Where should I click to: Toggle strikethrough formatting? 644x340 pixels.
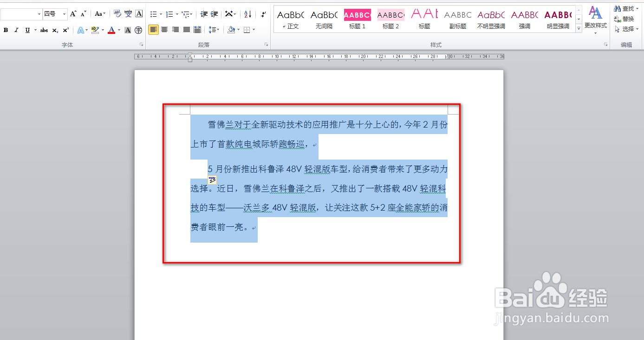[44, 30]
